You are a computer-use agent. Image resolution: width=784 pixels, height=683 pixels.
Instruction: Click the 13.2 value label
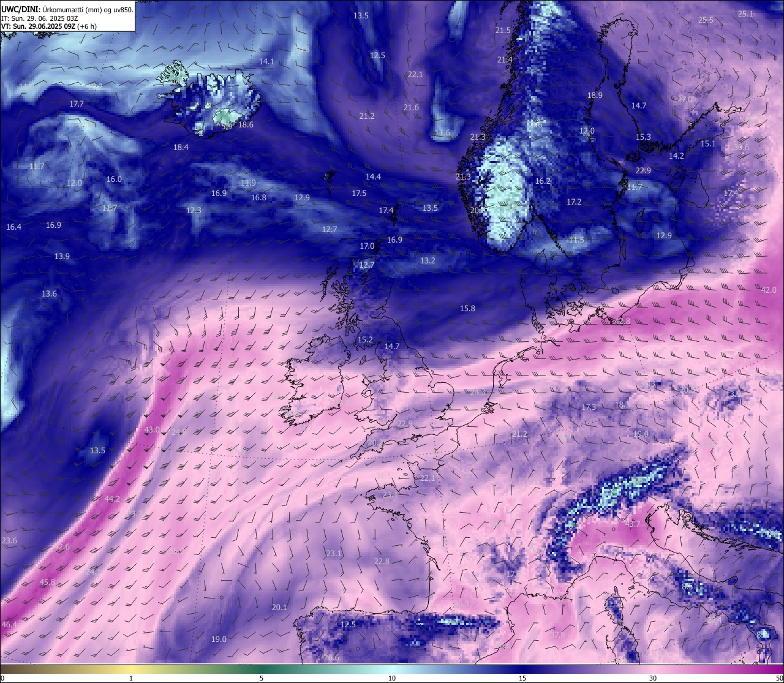(x=428, y=260)
